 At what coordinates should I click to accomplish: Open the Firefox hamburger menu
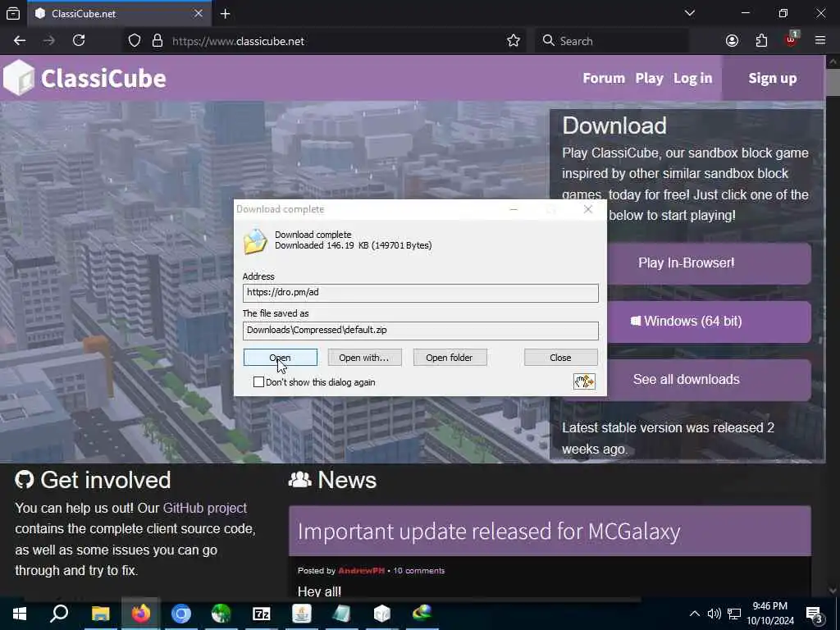coord(820,41)
